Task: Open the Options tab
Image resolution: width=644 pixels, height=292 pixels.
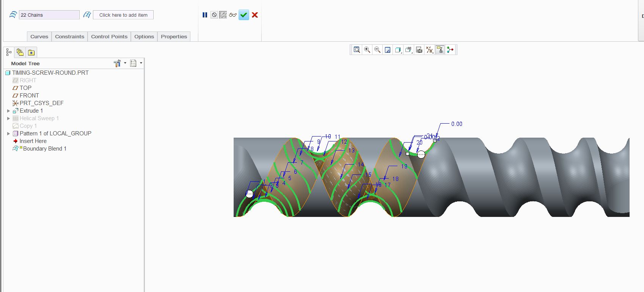Action: pyautogui.click(x=144, y=36)
